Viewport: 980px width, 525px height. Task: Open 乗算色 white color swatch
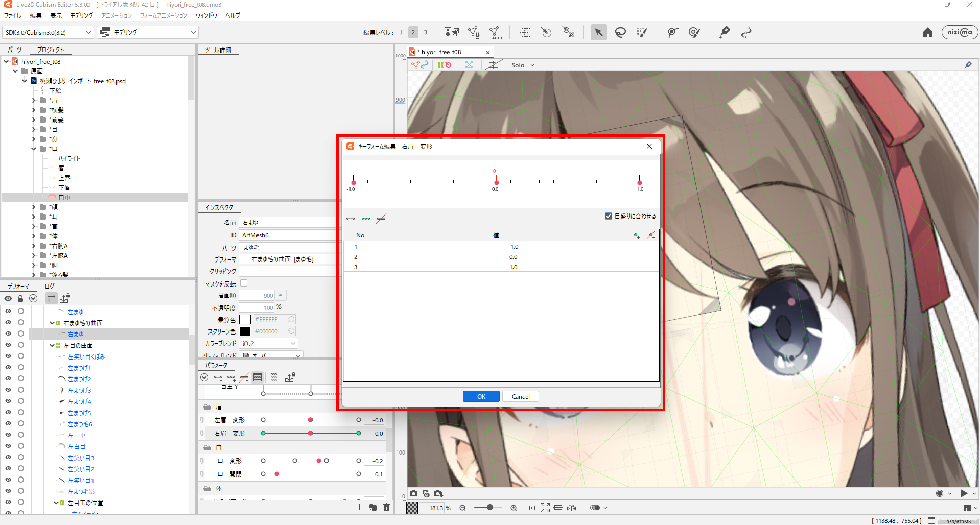click(245, 319)
